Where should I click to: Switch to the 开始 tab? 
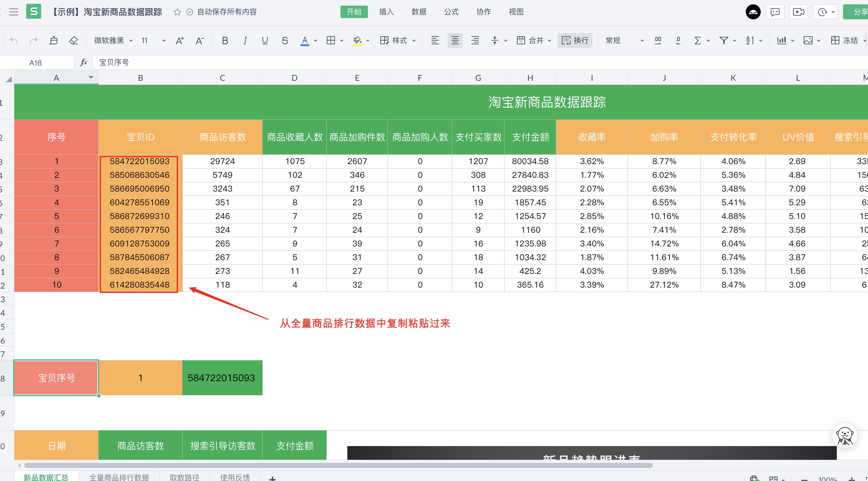[x=354, y=12]
